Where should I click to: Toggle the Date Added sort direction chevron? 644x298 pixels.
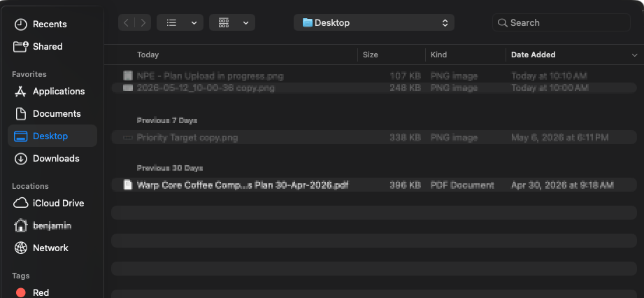coord(634,55)
